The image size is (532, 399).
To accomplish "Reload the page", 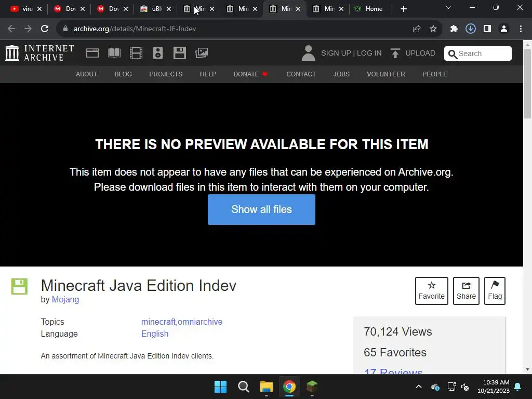I will 45,29.
